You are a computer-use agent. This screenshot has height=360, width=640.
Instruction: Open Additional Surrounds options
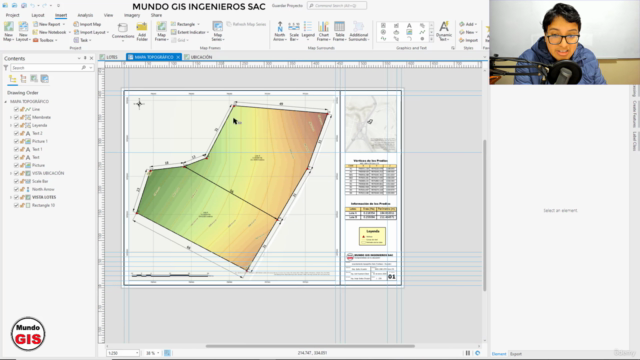tap(358, 31)
